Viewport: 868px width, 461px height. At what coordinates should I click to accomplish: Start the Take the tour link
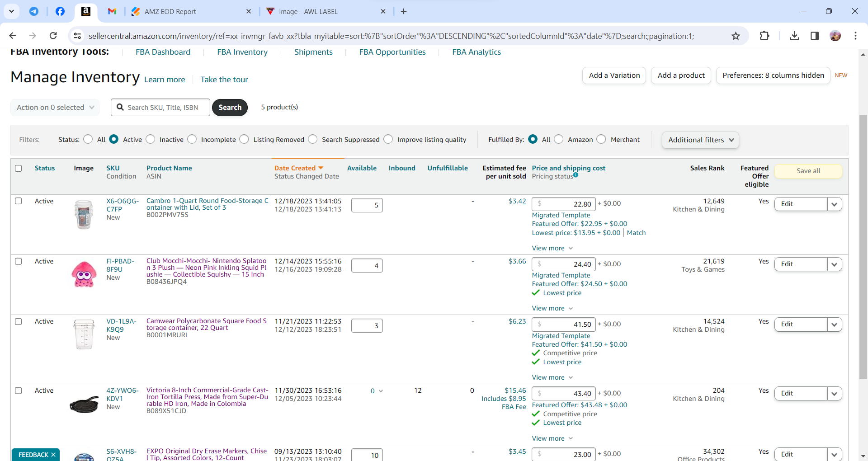[x=224, y=80]
